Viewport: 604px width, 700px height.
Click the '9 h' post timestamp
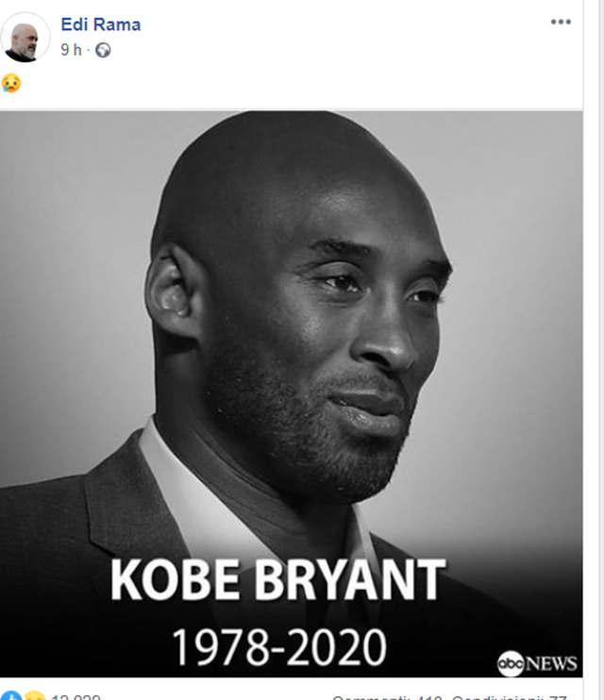pos(71,50)
